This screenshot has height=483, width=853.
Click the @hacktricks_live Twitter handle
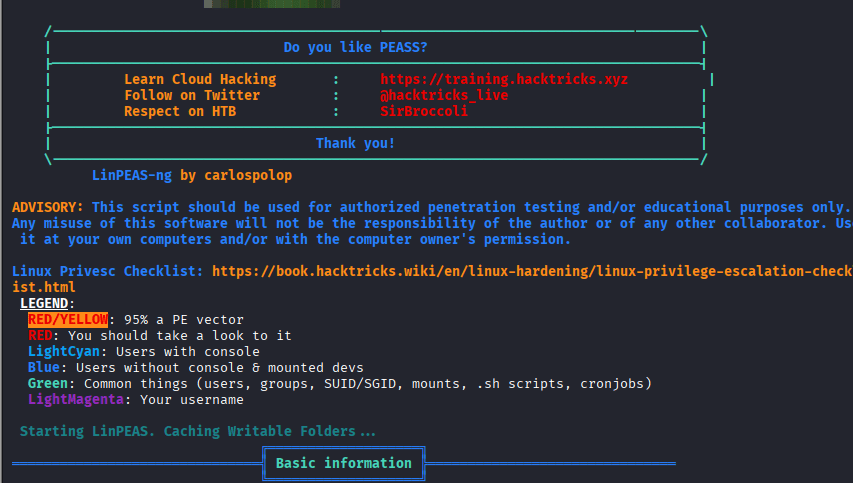(x=444, y=95)
